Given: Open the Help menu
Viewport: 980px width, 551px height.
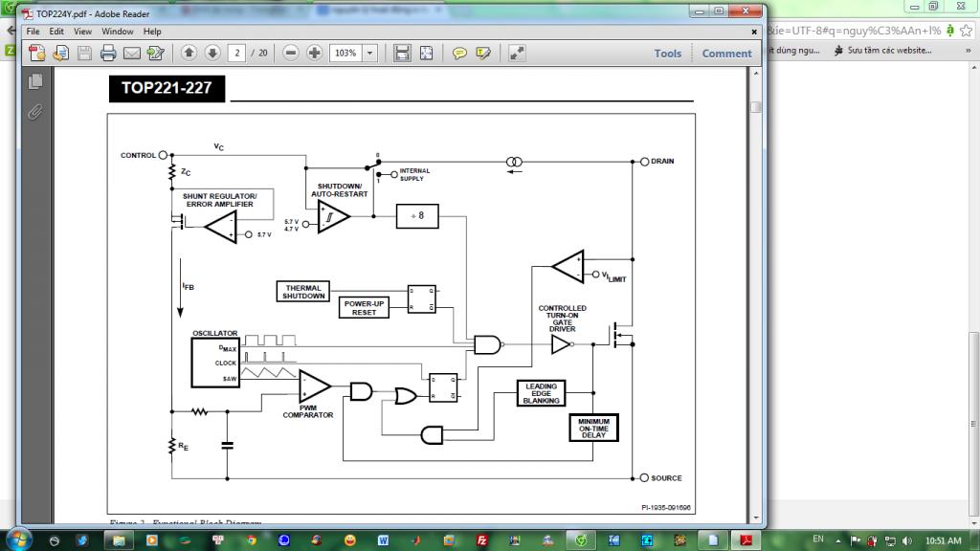Looking at the screenshot, I should coord(152,32).
